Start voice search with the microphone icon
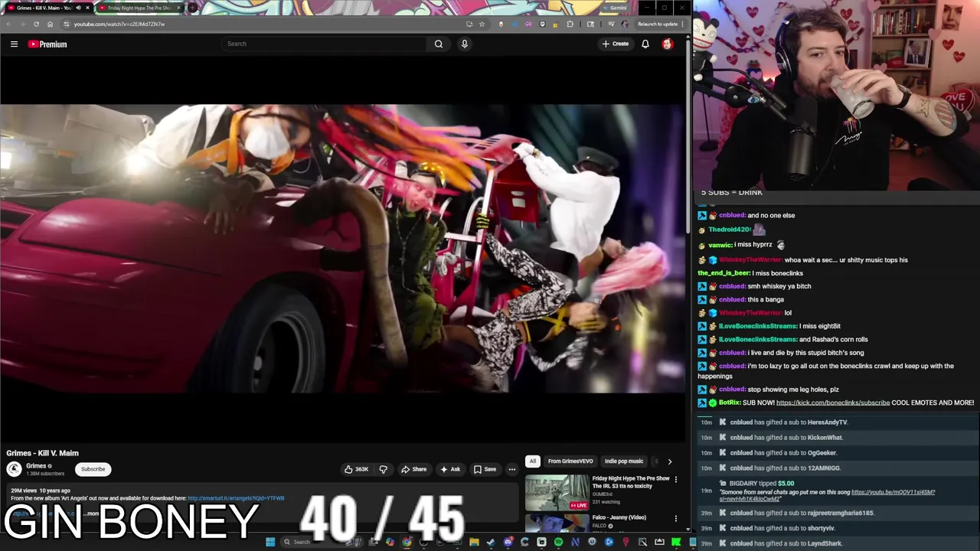Viewport: 980px width, 551px height. coord(464,44)
